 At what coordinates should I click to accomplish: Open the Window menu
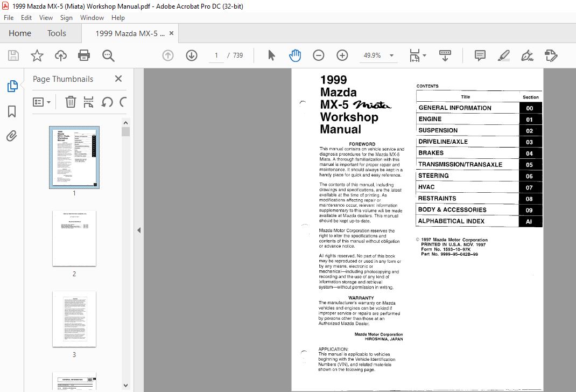[92, 18]
